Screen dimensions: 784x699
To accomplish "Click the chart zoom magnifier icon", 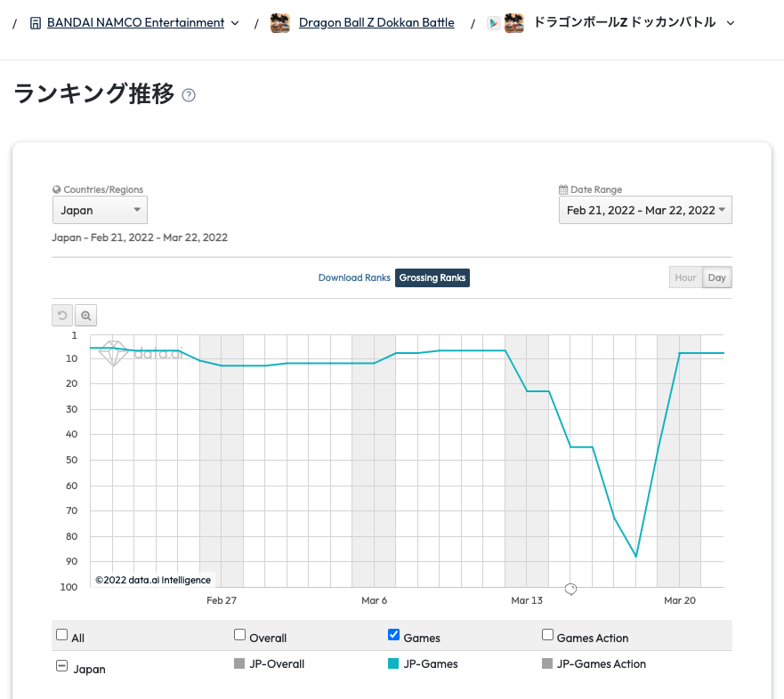I will click(86, 316).
